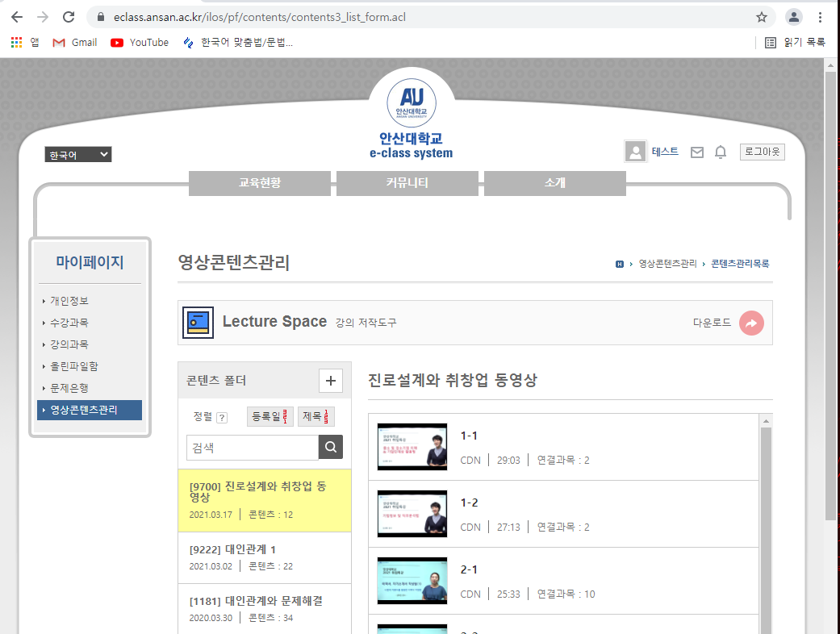Open the Gmail bookmark
The height and width of the screenshot is (634, 840).
point(74,42)
